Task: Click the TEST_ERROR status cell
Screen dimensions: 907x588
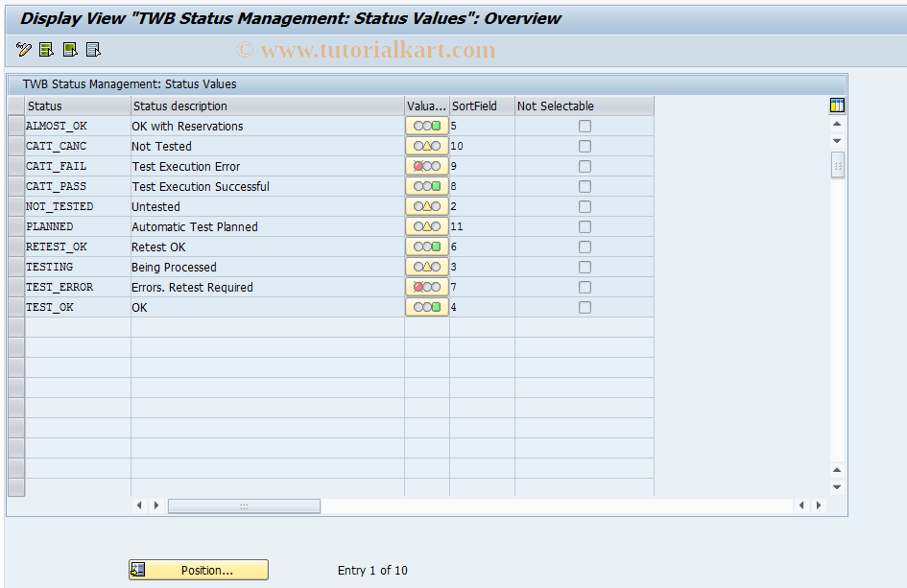Action: (x=78, y=288)
